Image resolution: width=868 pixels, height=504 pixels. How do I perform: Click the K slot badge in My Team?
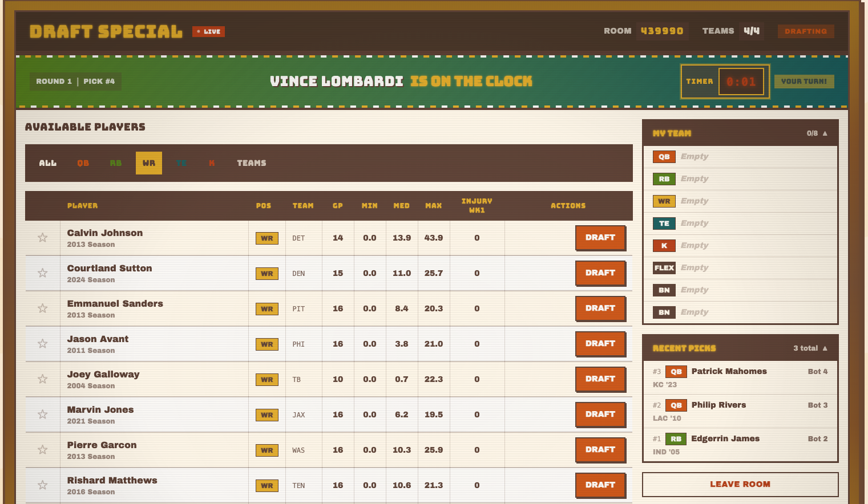pyautogui.click(x=664, y=245)
